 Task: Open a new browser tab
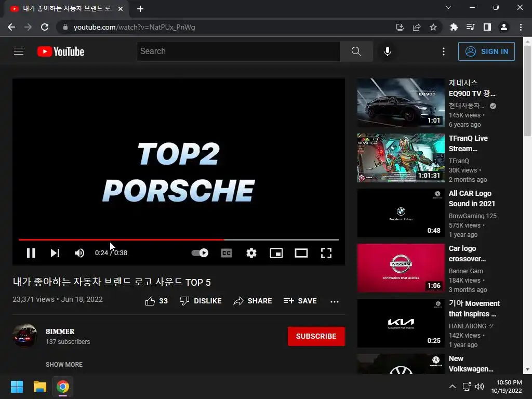140,9
